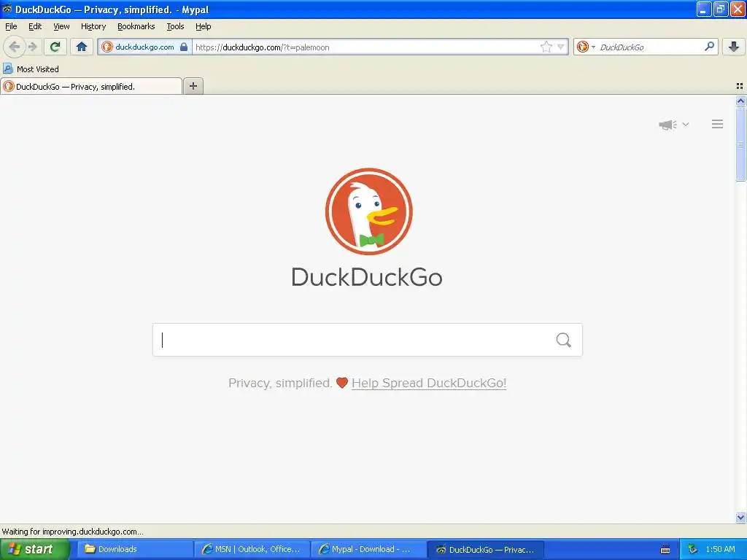Select the DuckDuckGo — Privacy, simplified tab
Viewport: 747px width, 560px height.
(x=91, y=86)
